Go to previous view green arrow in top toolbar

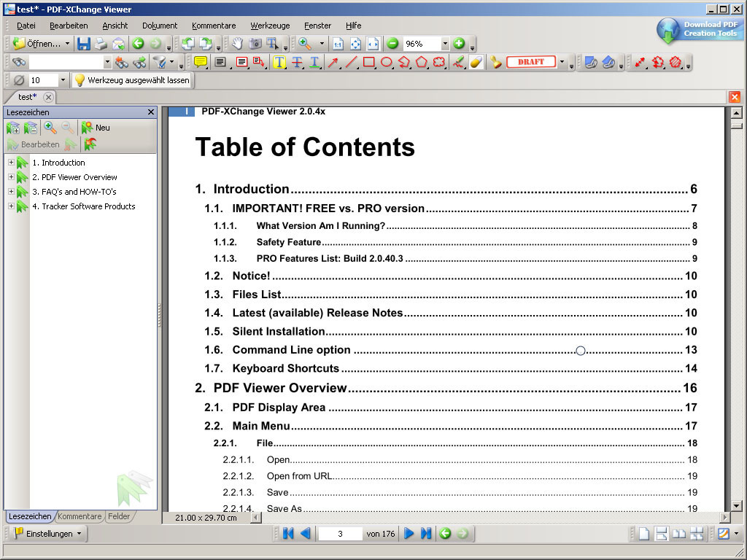click(138, 44)
